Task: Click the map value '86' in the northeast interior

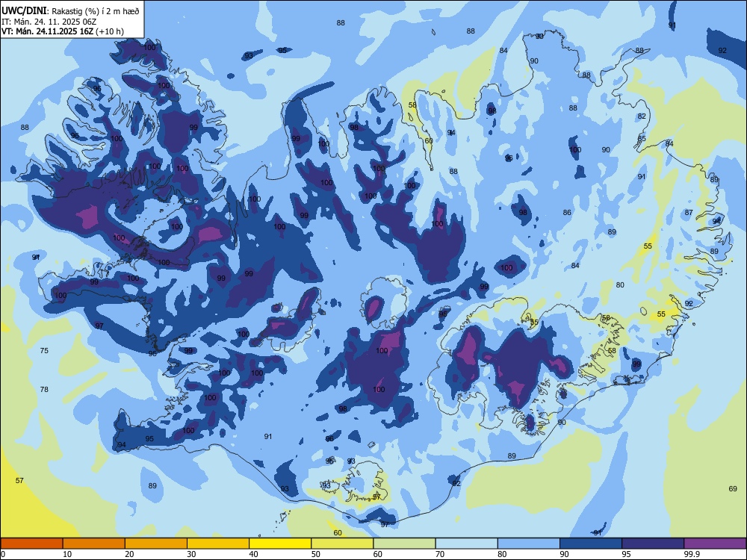Action: click(x=566, y=212)
